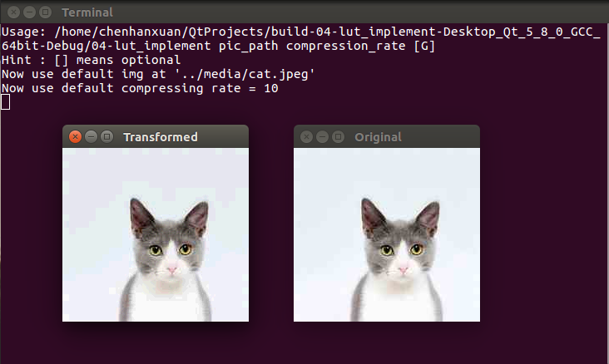Close the Original image window
609x364 pixels.
306,136
